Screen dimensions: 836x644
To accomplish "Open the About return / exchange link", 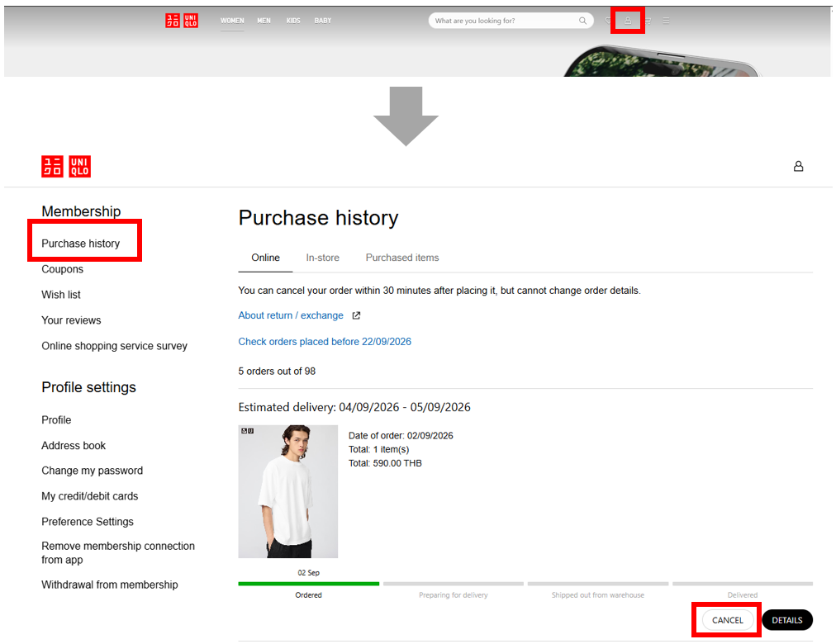I will [291, 315].
